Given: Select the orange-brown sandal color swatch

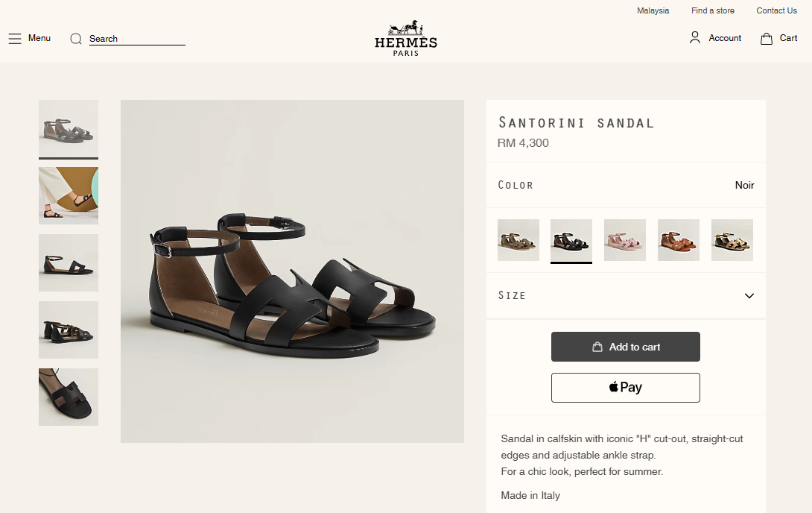Looking at the screenshot, I should click(x=679, y=240).
